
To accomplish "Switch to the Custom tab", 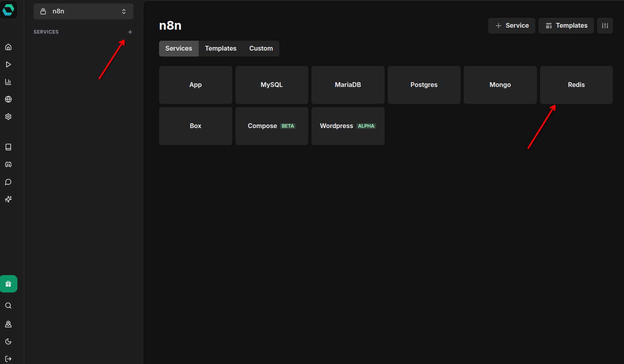I will [261, 49].
